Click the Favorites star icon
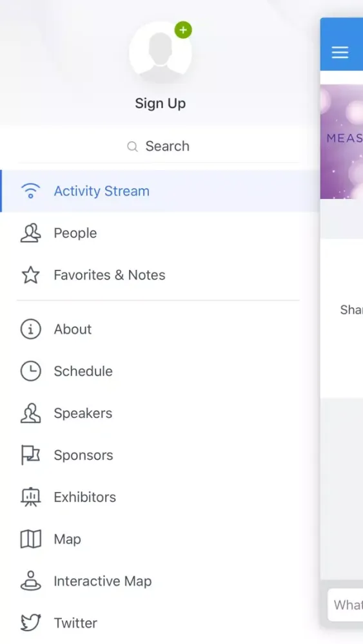Screen dimensions: 363x644 click(30, 275)
